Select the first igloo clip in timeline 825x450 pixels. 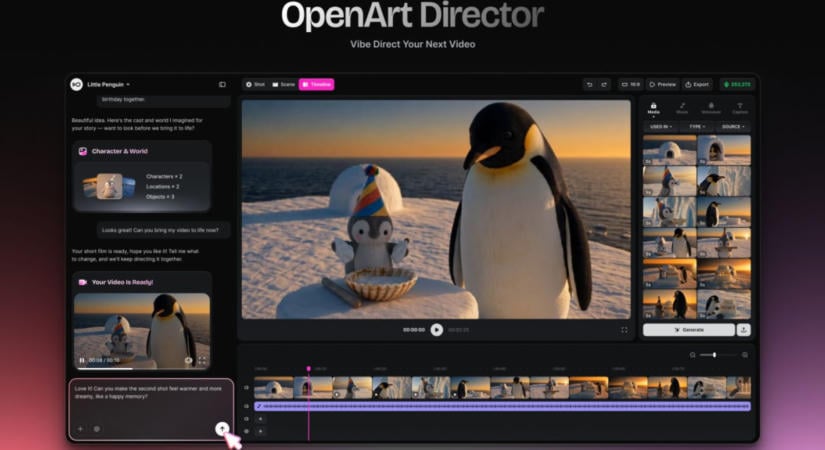[274, 387]
